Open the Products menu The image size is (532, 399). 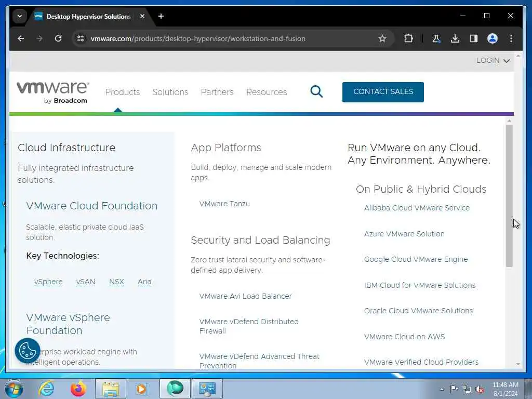123,92
